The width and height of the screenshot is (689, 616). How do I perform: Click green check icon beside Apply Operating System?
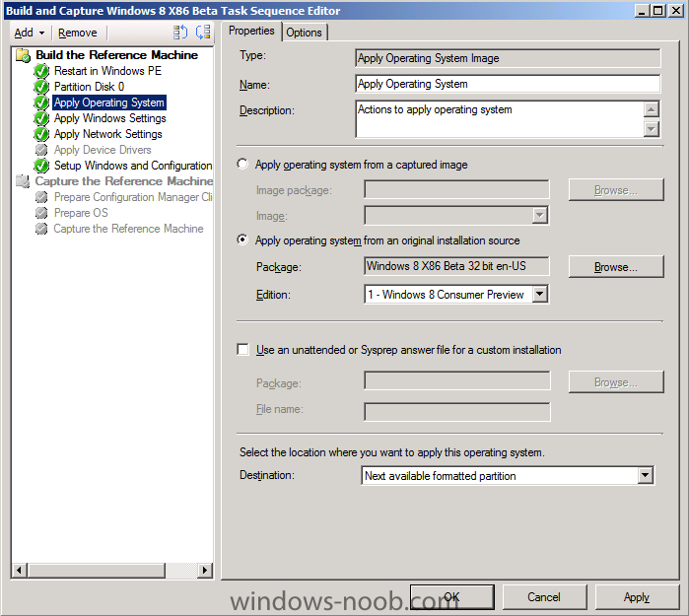point(41,103)
